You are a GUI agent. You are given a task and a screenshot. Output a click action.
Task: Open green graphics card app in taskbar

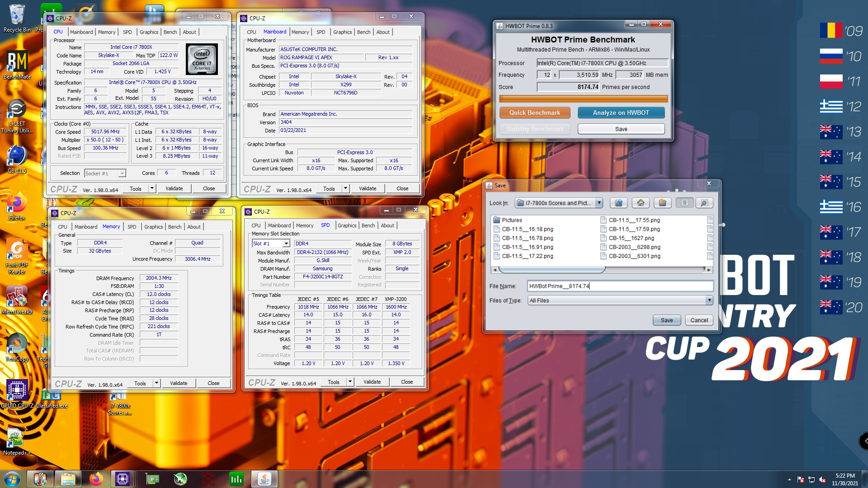pyautogui.click(x=152, y=479)
